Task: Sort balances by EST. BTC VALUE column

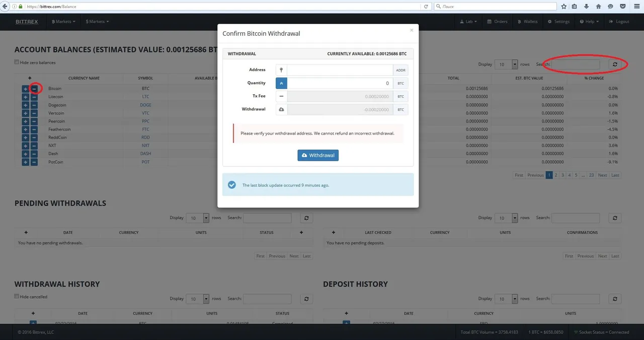Action: tap(529, 78)
